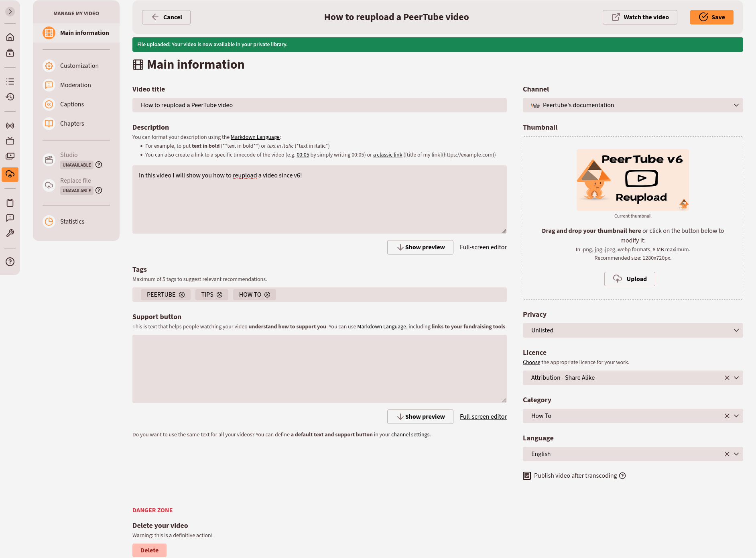
Task: Click the help icon beside Publish video after transcoding
Action: pos(622,476)
